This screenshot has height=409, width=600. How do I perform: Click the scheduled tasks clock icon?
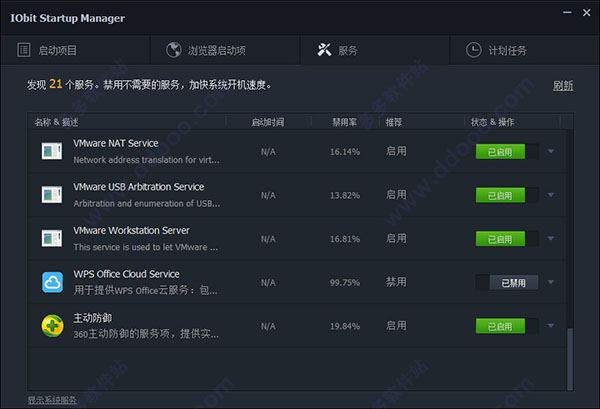click(474, 50)
